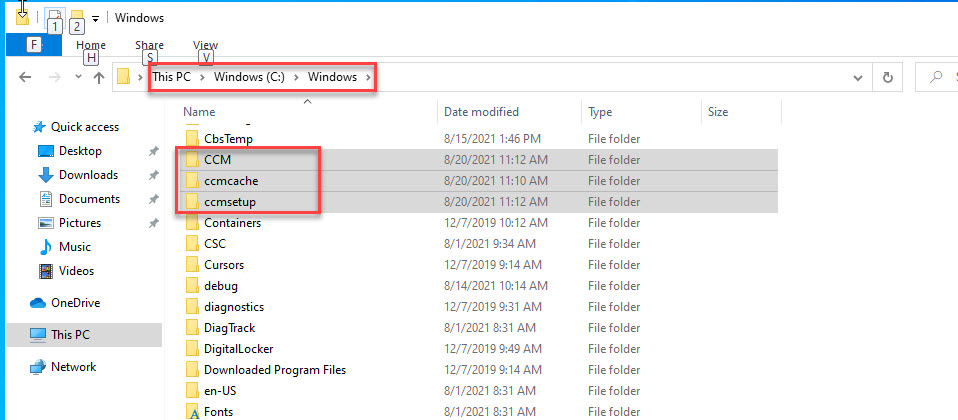Select the OneDrive cloud icon
The image size is (958, 420).
(38, 303)
